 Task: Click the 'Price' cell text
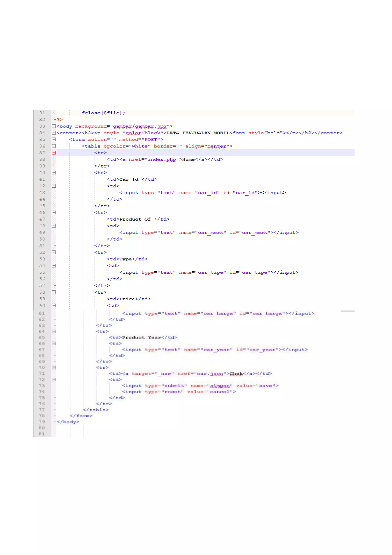pyautogui.click(x=127, y=299)
